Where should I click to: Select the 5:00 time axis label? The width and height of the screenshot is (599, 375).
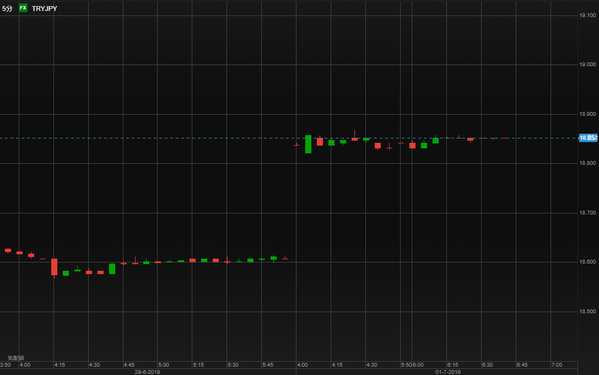coord(164,365)
